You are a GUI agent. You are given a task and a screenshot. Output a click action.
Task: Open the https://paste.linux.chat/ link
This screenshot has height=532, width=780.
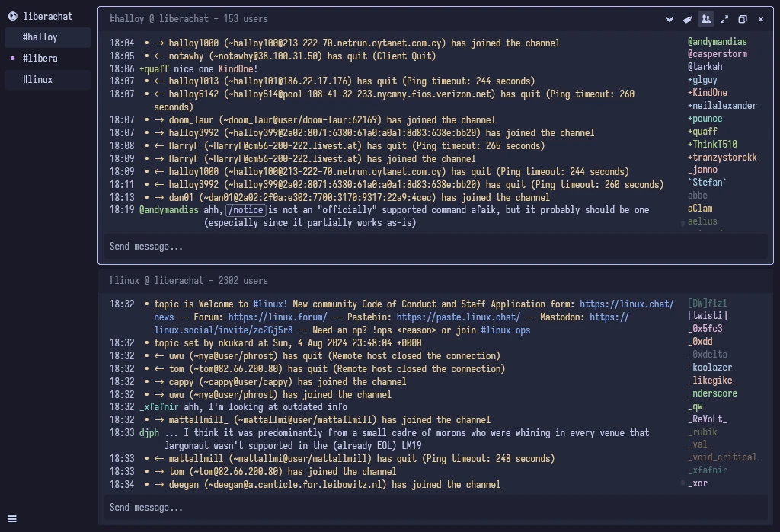click(458, 317)
